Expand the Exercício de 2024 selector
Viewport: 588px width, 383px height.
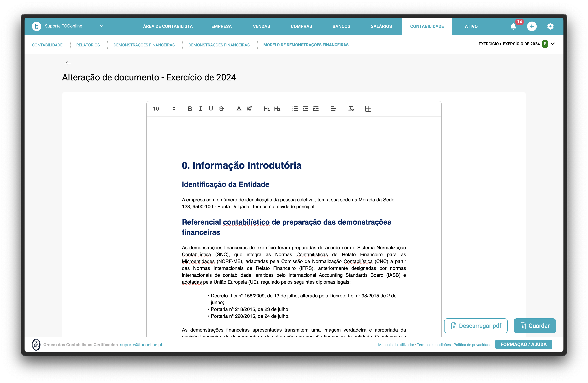(x=553, y=44)
